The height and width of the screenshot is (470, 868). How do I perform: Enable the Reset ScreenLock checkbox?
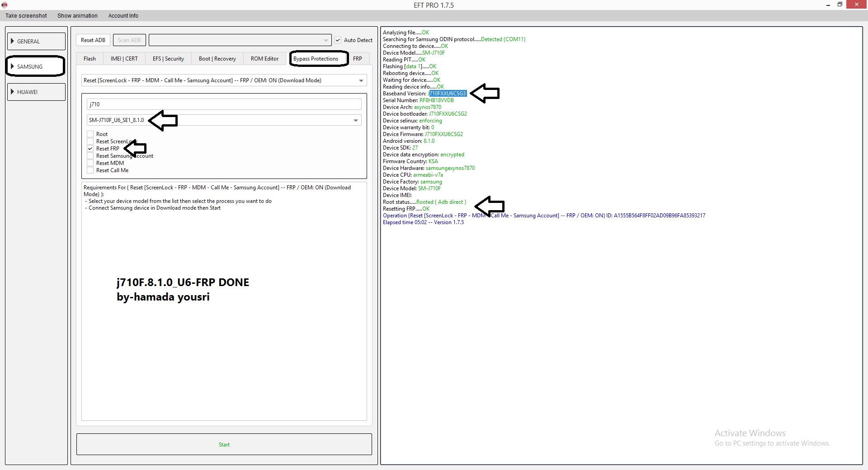[x=90, y=141]
